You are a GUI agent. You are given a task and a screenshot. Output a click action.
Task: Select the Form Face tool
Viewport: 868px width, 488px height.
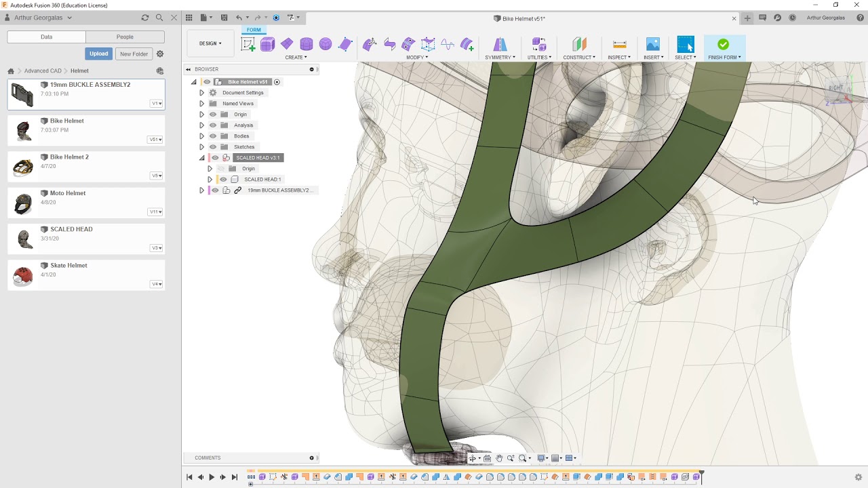coord(345,45)
